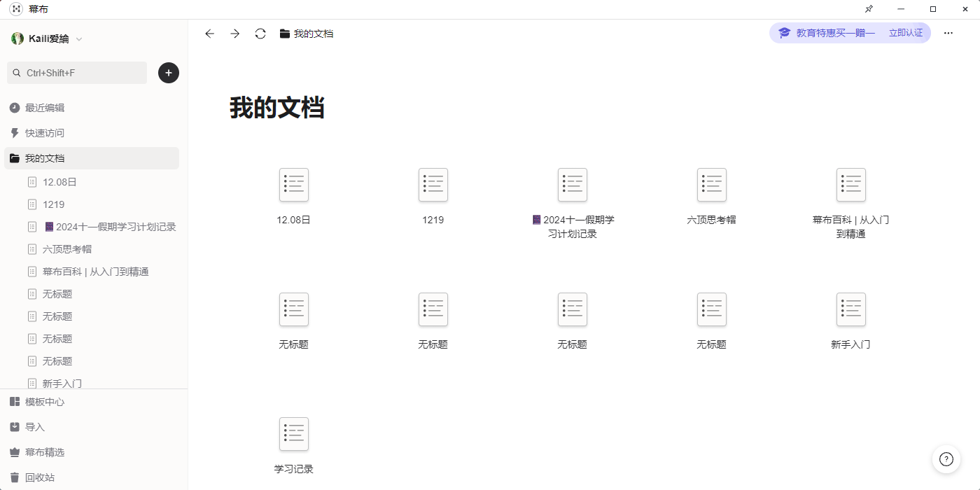The width and height of the screenshot is (980, 490).
Task: Open 最近编辑 in the sidebar
Action: [45, 108]
